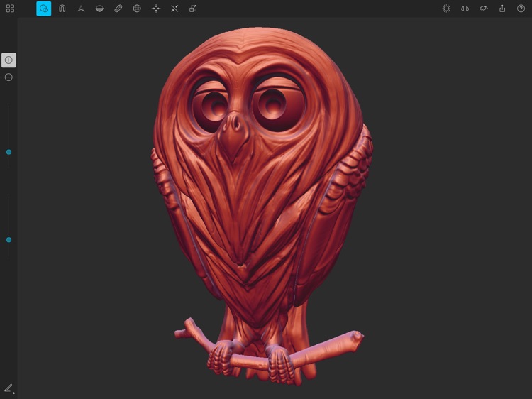Screen dimensions: 532x399
Task: Choose the three-pointed crease tool icon
Action: click(81, 9)
